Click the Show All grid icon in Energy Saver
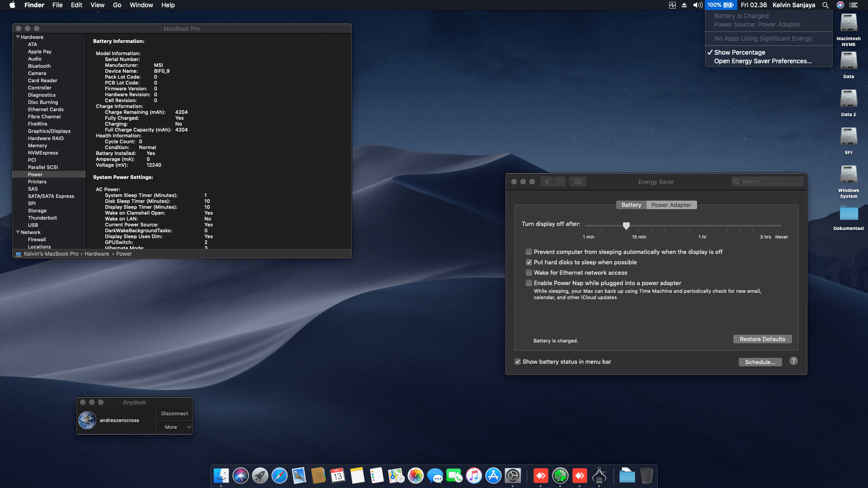Image resolution: width=868 pixels, height=488 pixels. (x=577, y=182)
